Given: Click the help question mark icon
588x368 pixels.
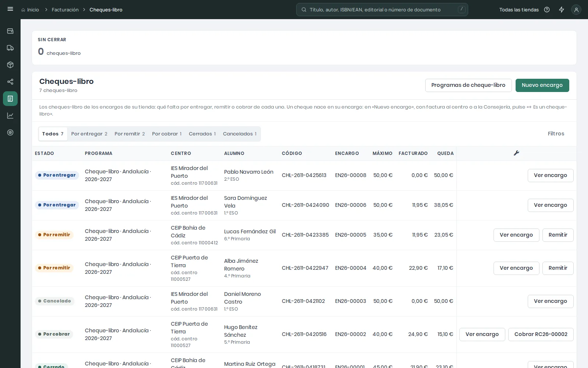Looking at the screenshot, I should coord(547,10).
